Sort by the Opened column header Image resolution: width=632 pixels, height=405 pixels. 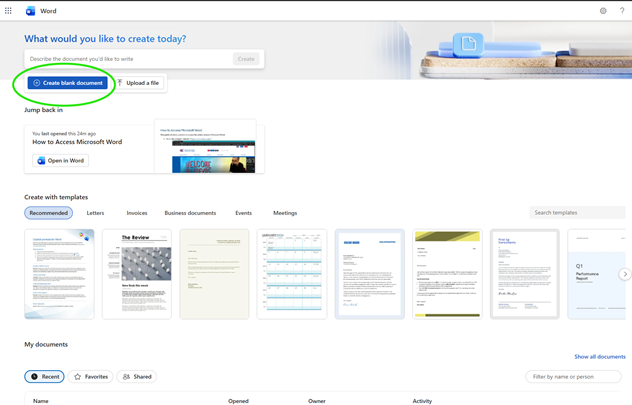click(238, 401)
